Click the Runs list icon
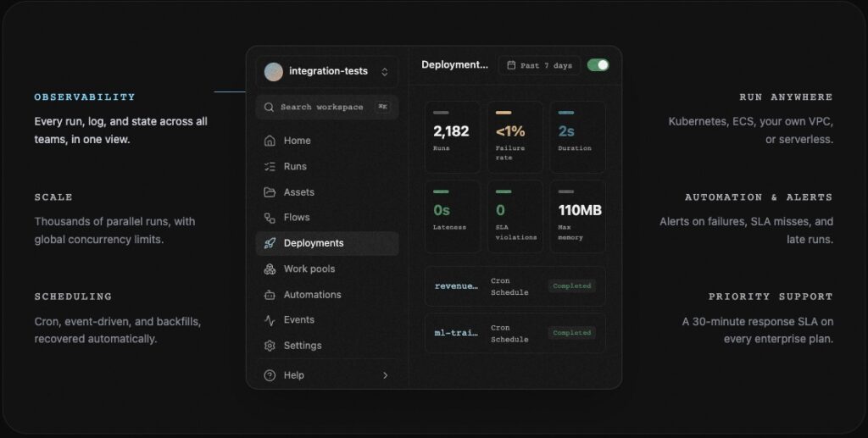This screenshot has height=438, width=868. [270, 166]
